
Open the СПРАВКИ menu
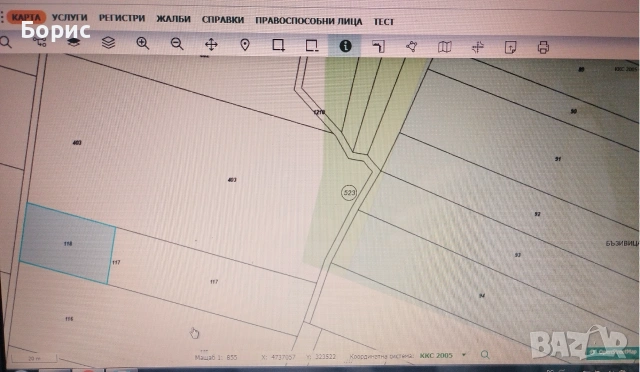[223, 20]
